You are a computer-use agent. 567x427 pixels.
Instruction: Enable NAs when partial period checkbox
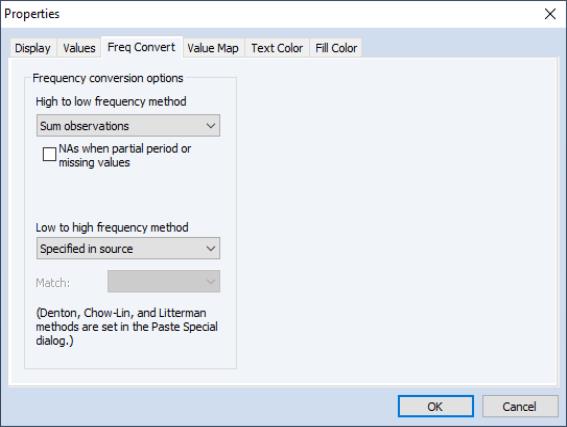49,154
